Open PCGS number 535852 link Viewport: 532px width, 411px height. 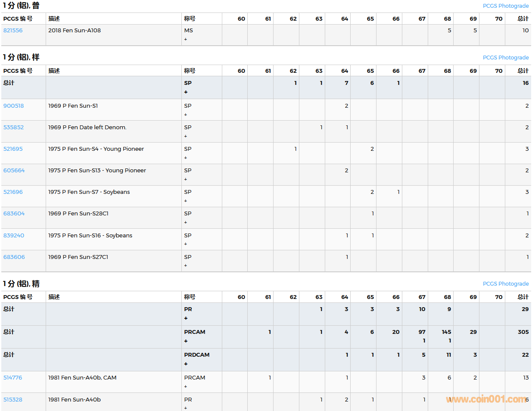click(13, 128)
